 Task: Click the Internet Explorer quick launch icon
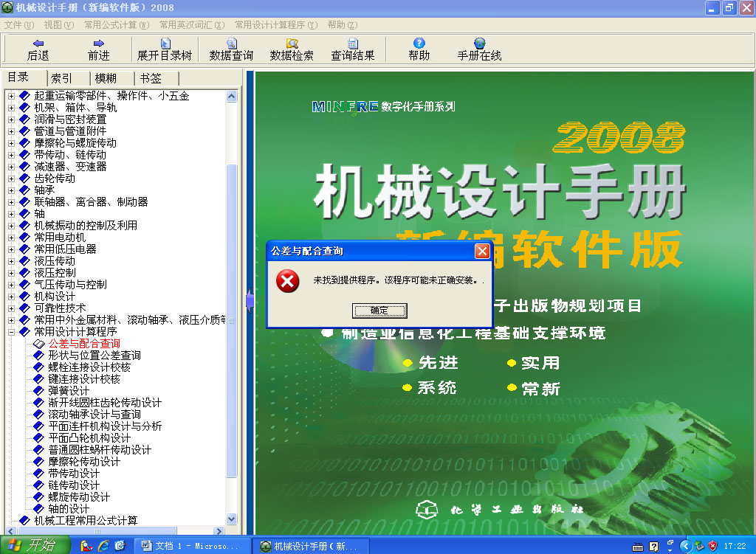point(103,545)
